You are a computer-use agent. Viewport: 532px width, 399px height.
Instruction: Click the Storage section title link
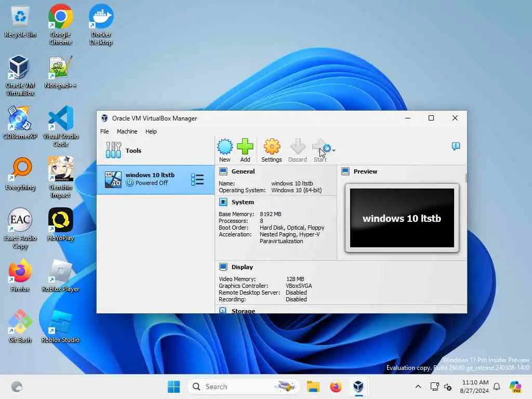[x=243, y=311]
